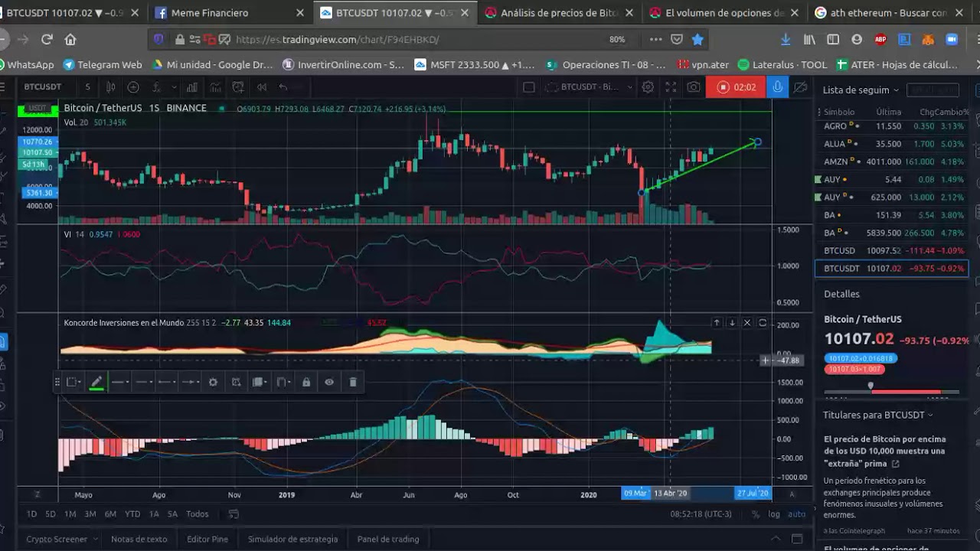Select the 1M time range
Image resolution: width=980 pixels, height=551 pixels.
coord(70,514)
